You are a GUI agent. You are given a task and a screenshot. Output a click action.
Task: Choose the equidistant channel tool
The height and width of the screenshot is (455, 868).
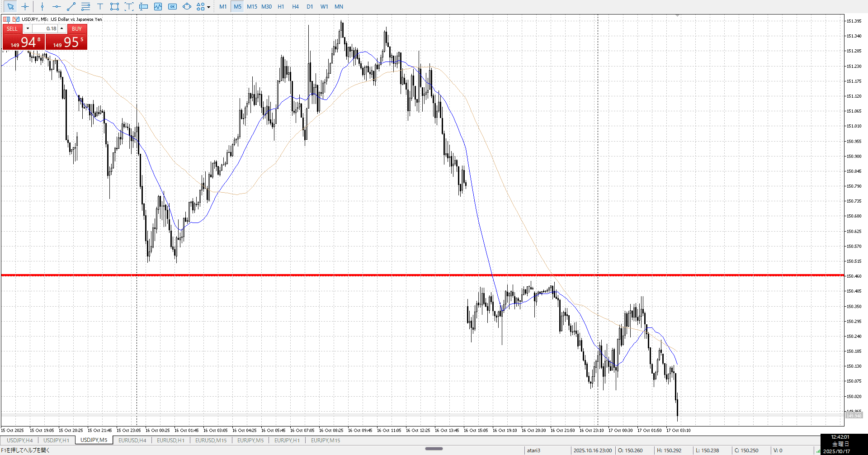(85, 6)
